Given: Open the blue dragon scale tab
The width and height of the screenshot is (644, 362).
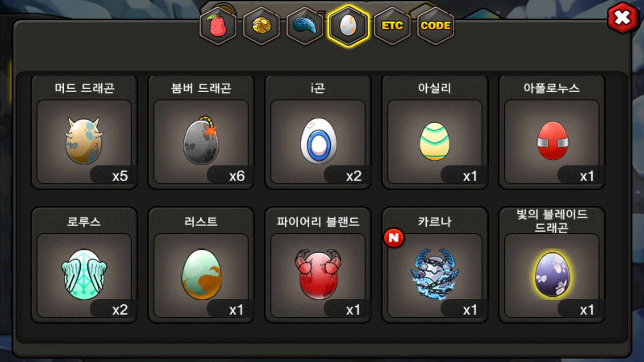Looking at the screenshot, I should click(305, 25).
